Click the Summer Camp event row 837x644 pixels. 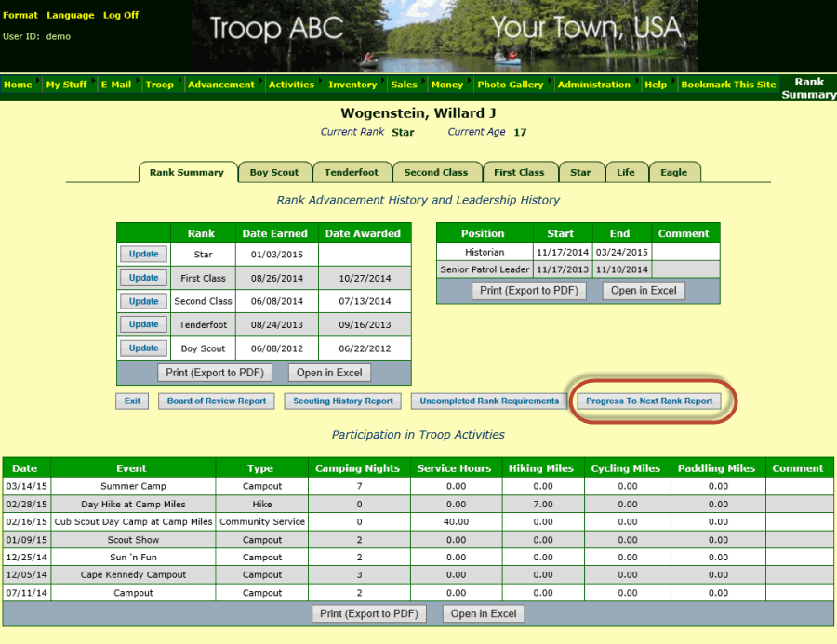(x=418, y=486)
